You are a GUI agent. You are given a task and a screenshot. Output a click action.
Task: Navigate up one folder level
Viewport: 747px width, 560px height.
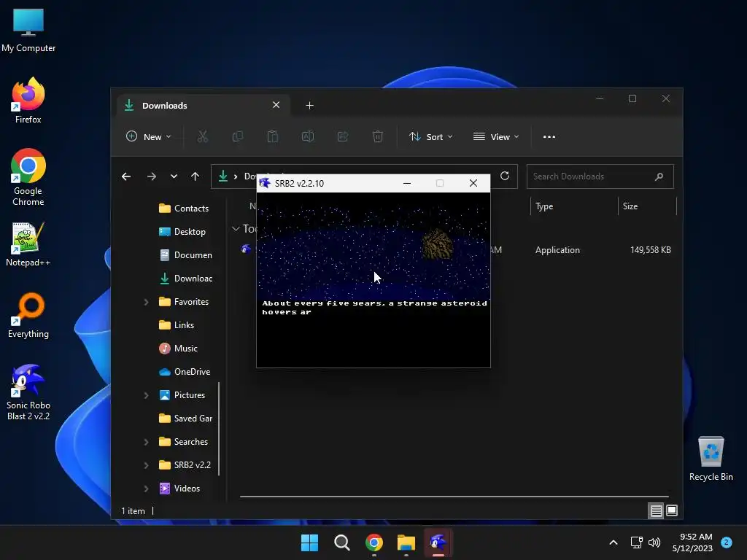pyautogui.click(x=195, y=176)
